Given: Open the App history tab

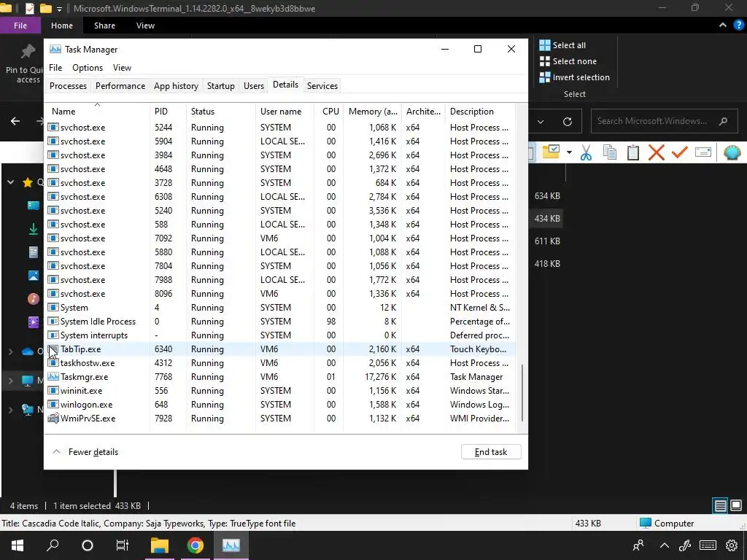Looking at the screenshot, I should [176, 86].
